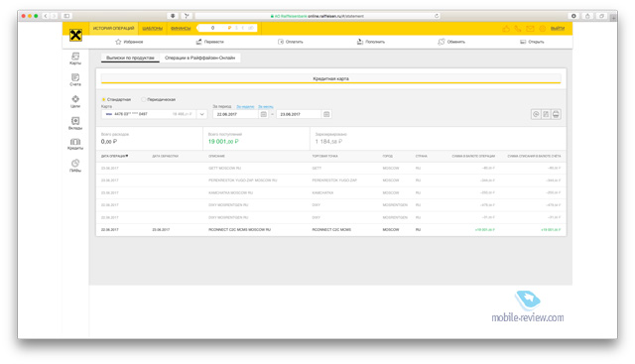Print the statement
Screen dimensions: 635x364
(x=556, y=114)
